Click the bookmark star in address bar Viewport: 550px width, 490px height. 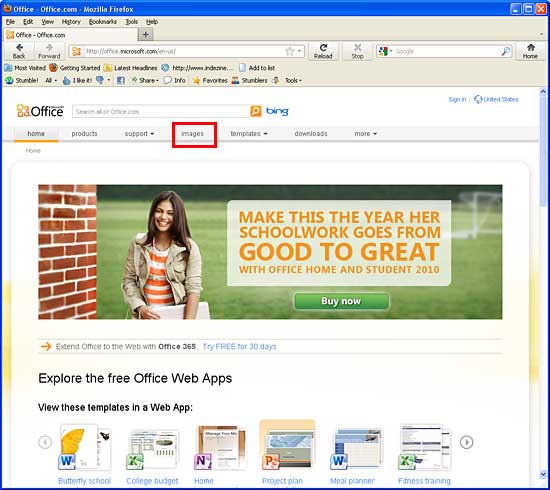[x=290, y=52]
